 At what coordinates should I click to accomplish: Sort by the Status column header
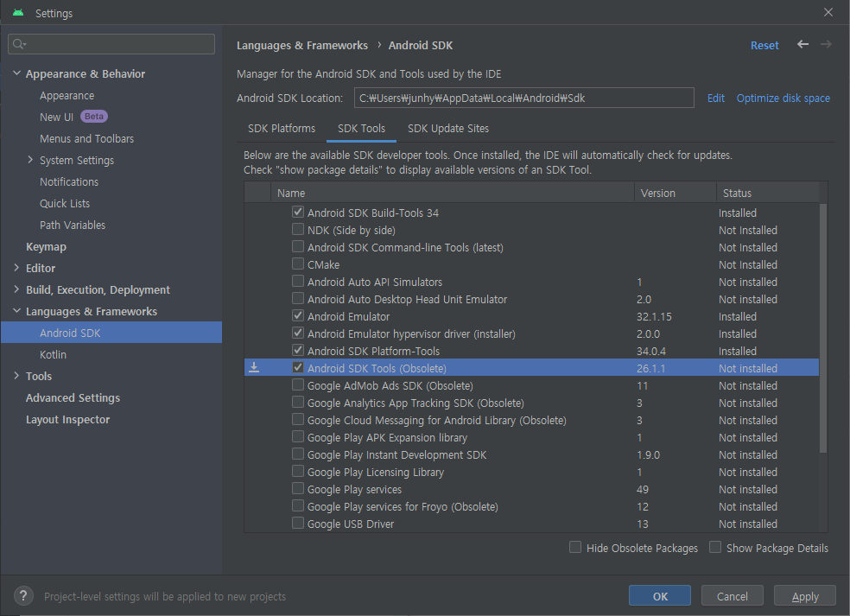768,193
